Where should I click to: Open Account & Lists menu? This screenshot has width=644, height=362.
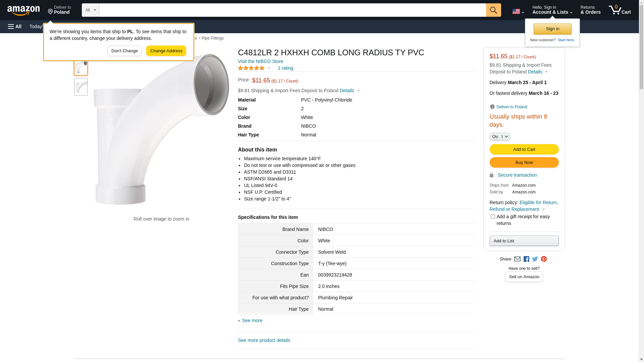pyautogui.click(x=552, y=10)
